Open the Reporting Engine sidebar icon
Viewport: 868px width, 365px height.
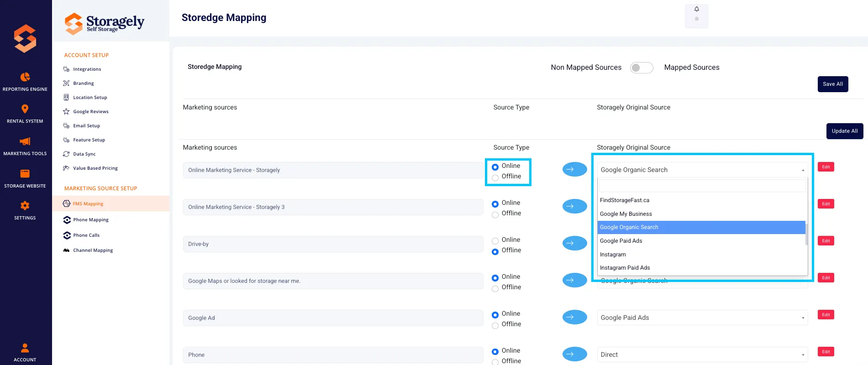coord(25,77)
